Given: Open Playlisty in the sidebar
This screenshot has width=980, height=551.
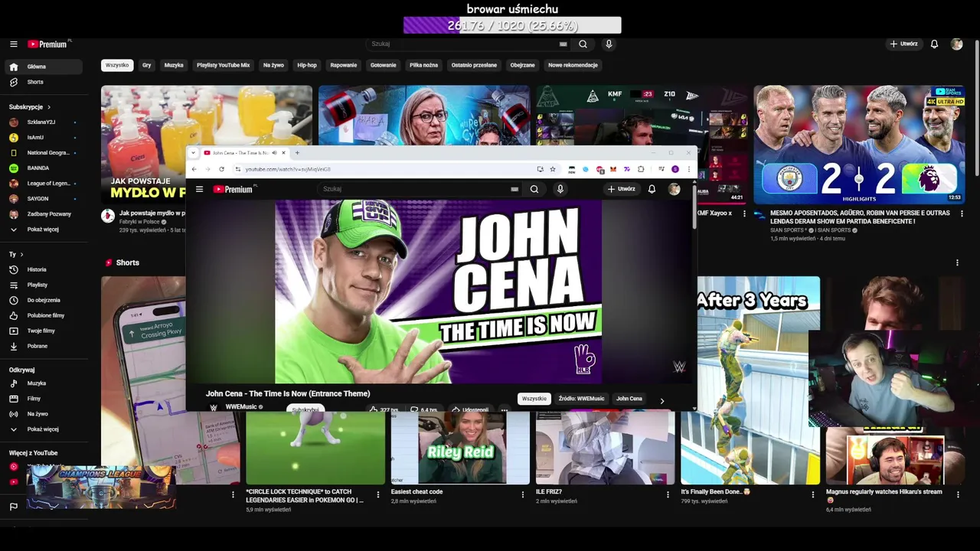Looking at the screenshot, I should [x=44, y=285].
